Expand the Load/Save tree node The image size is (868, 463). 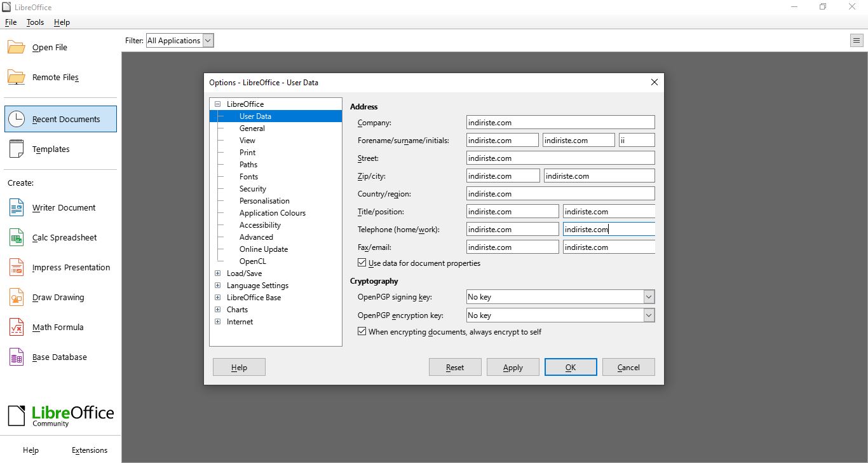[x=218, y=273]
